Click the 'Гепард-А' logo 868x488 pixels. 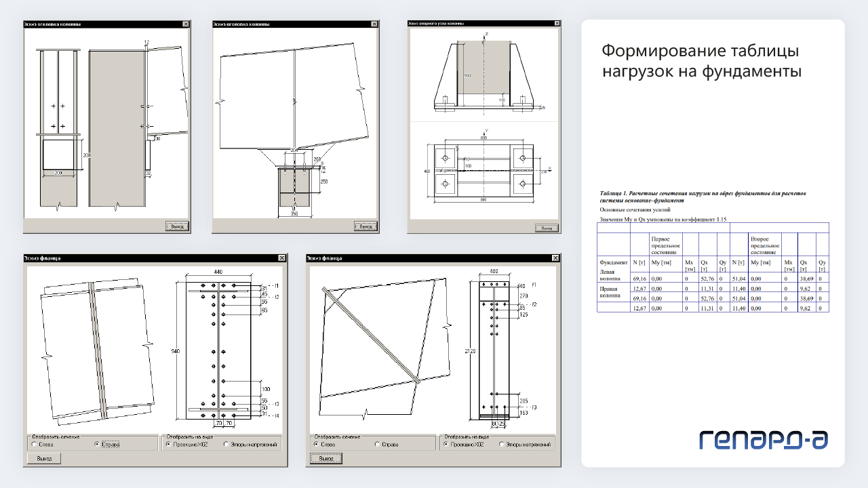764,440
